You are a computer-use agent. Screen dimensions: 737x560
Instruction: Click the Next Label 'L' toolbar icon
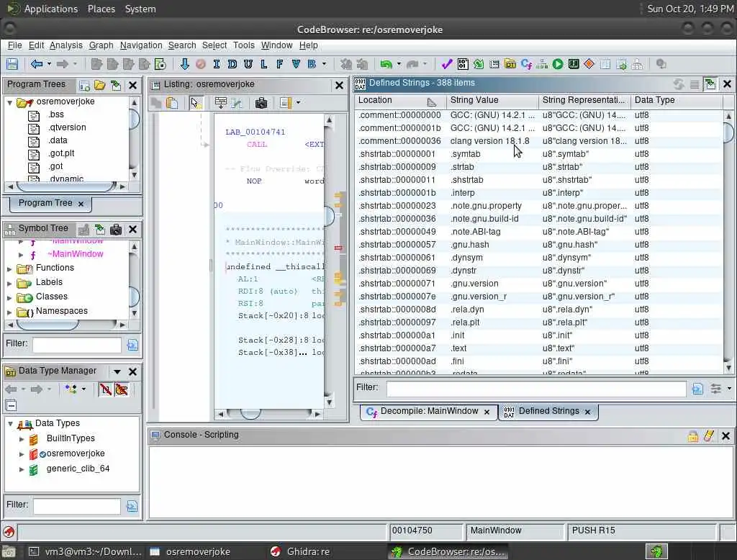263,64
